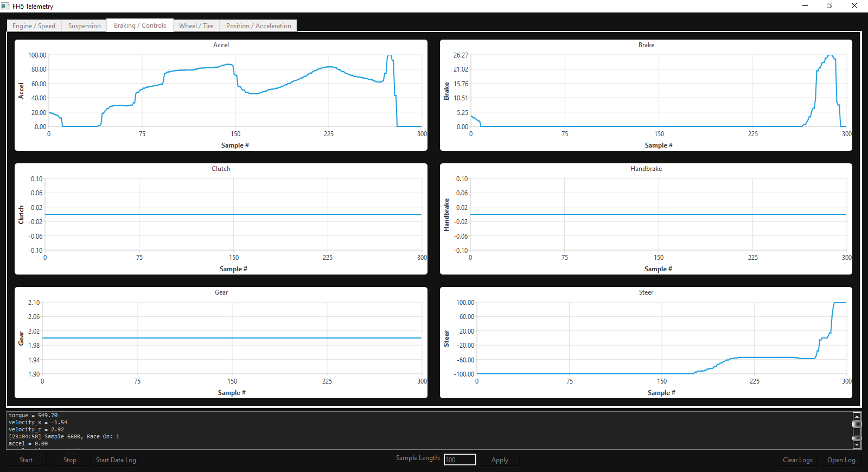The width and height of the screenshot is (868, 472).
Task: Click the flat line in Handbrake chart
Action: 658,214
